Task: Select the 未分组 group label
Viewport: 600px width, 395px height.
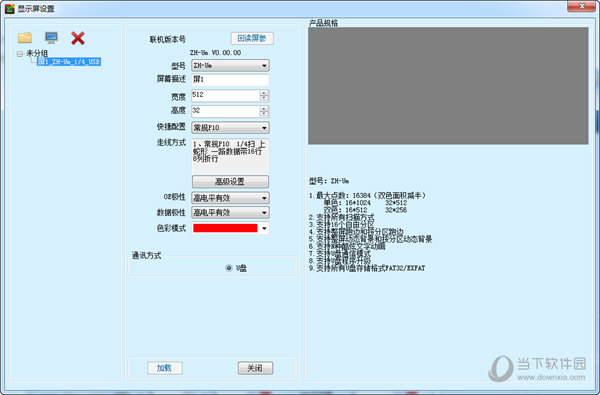Action: pyautogui.click(x=37, y=53)
